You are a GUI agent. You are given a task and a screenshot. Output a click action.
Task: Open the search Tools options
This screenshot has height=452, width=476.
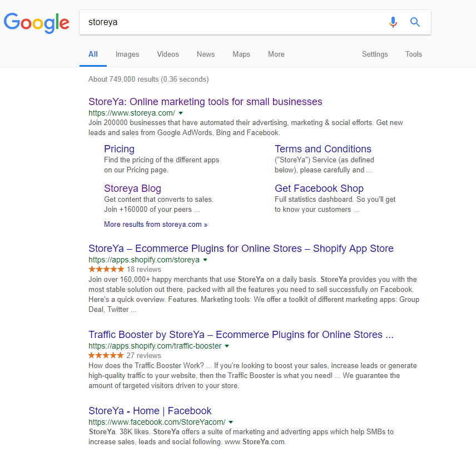[x=414, y=54]
